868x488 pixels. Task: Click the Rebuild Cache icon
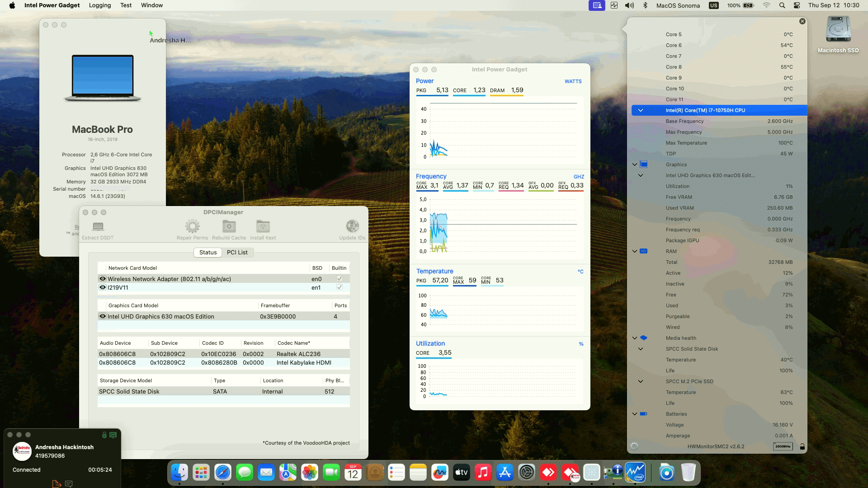[x=229, y=226]
